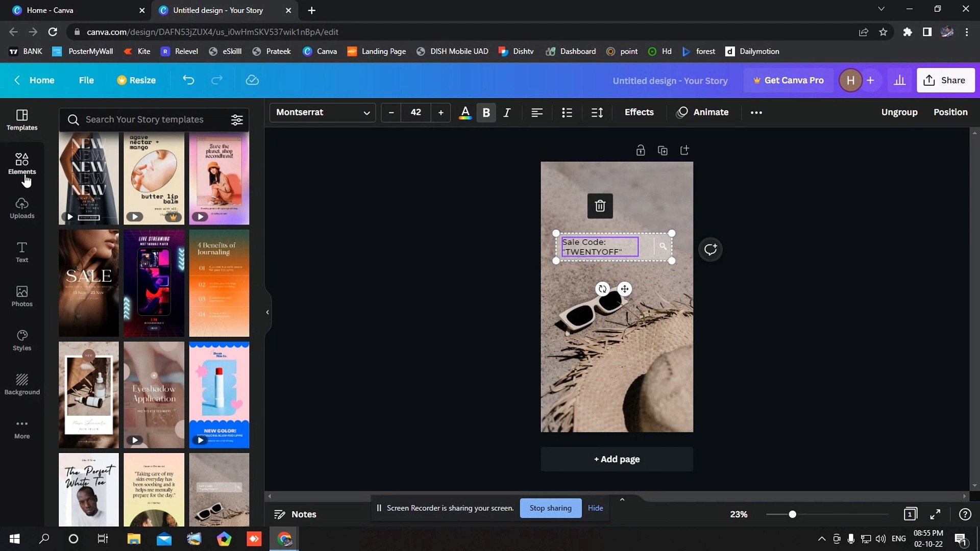
Task: Open the Elements panel
Action: [x=21, y=163]
